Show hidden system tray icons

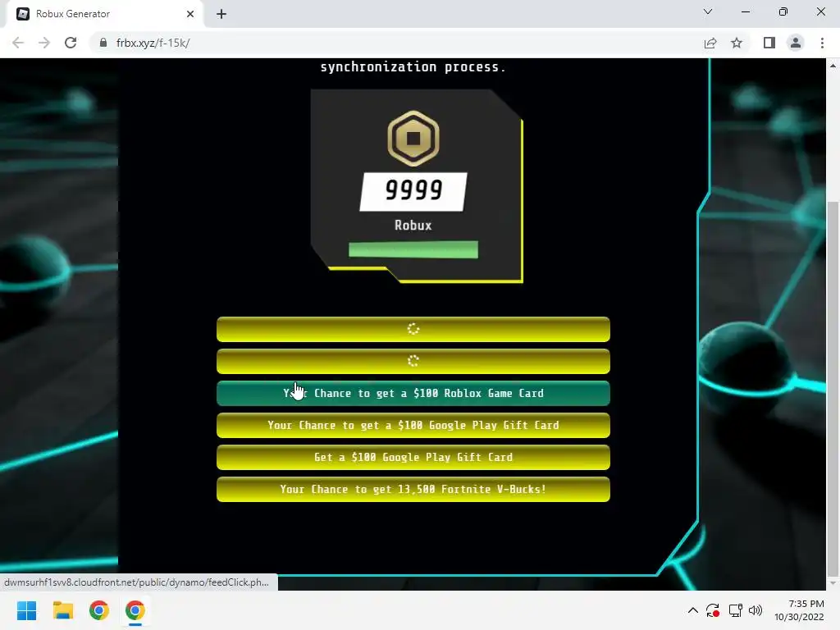point(692,610)
